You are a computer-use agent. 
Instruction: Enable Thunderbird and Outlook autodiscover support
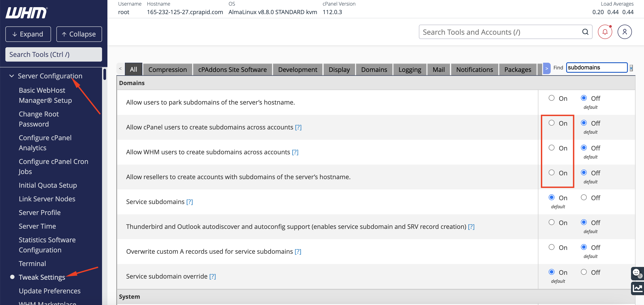pos(551,222)
